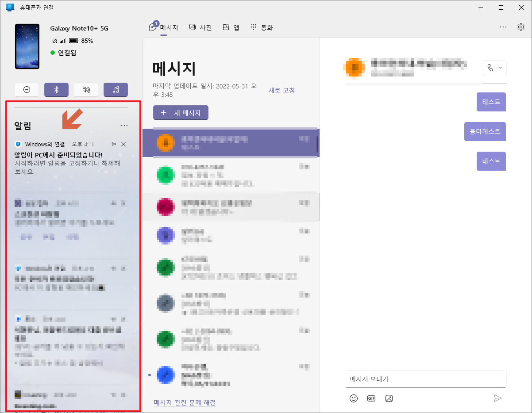Open the top-right more options ellipsis
Viewport: 532px width, 413px height.
coord(503,27)
